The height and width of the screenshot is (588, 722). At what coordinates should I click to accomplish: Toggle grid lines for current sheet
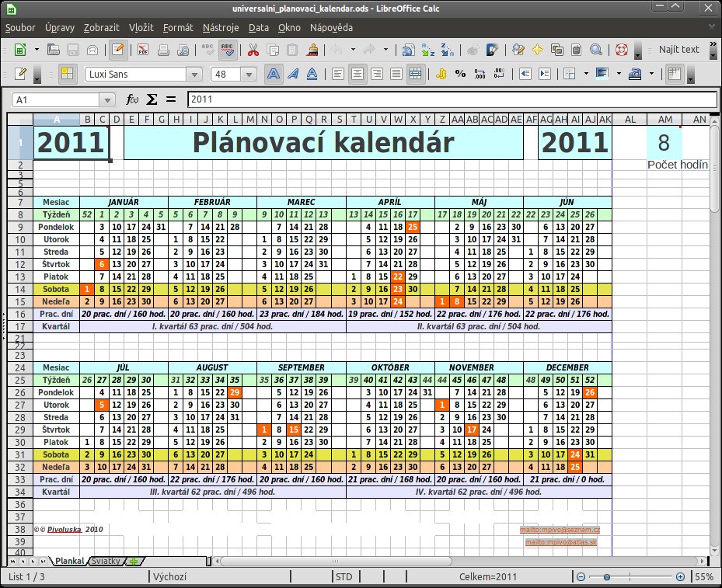point(674,74)
